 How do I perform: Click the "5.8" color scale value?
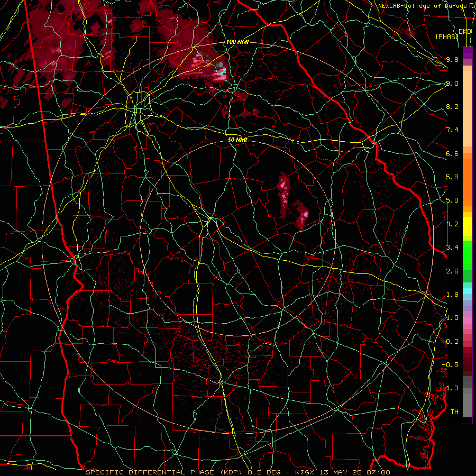[452, 177]
